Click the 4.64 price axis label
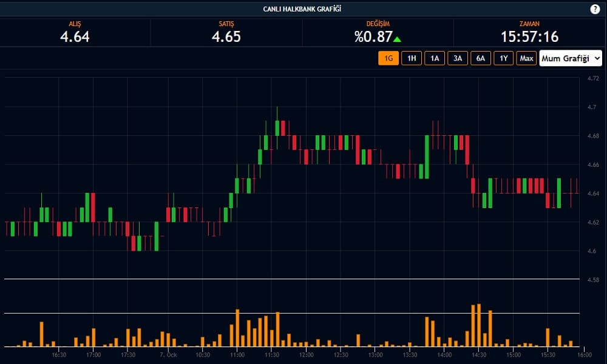 (x=593, y=194)
